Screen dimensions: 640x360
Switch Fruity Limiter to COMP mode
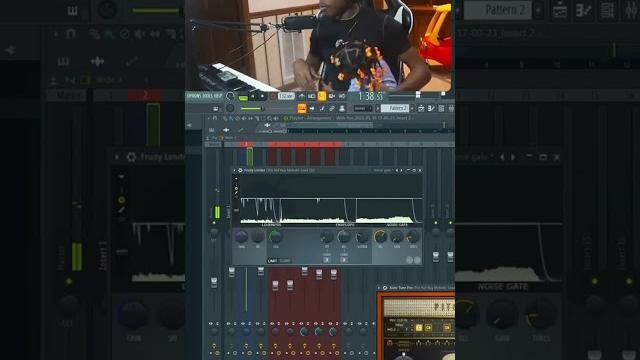point(285,260)
